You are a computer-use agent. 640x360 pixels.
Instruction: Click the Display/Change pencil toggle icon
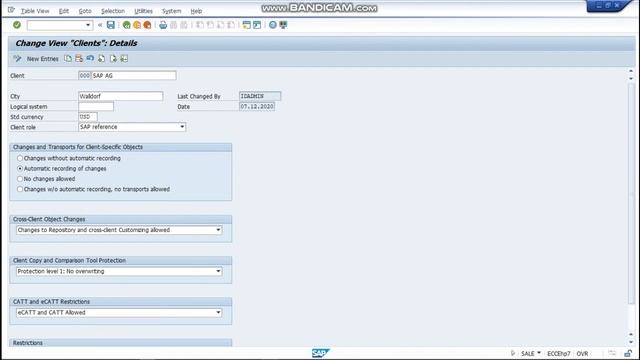coord(17,59)
